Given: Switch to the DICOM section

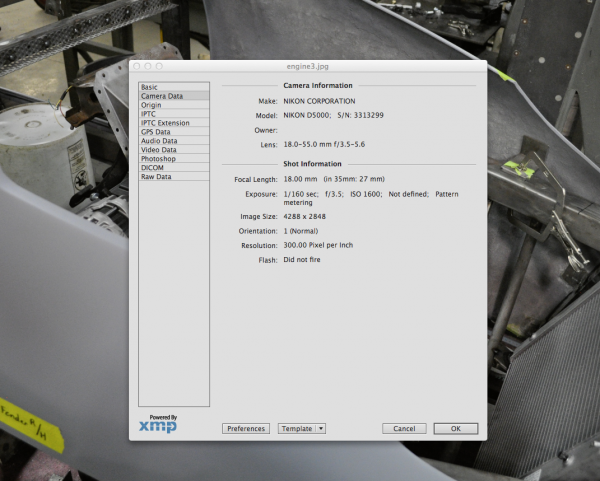Looking at the screenshot, I should [x=152, y=168].
